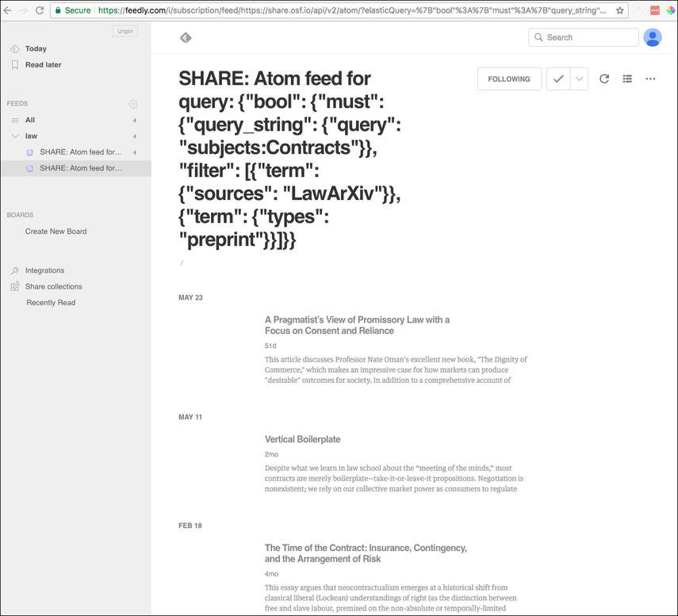
Task: Open the feeds settings gear icon
Action: click(x=133, y=104)
